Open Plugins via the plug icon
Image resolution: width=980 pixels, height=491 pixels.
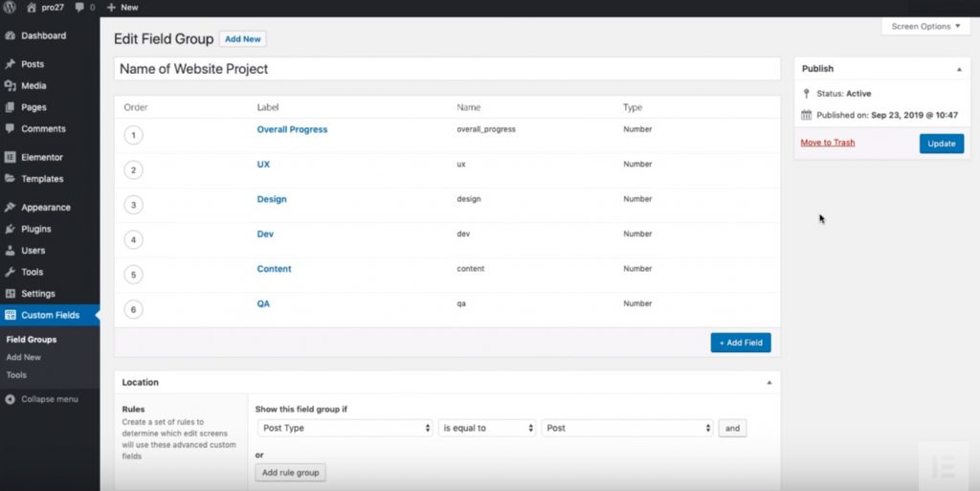coord(11,230)
